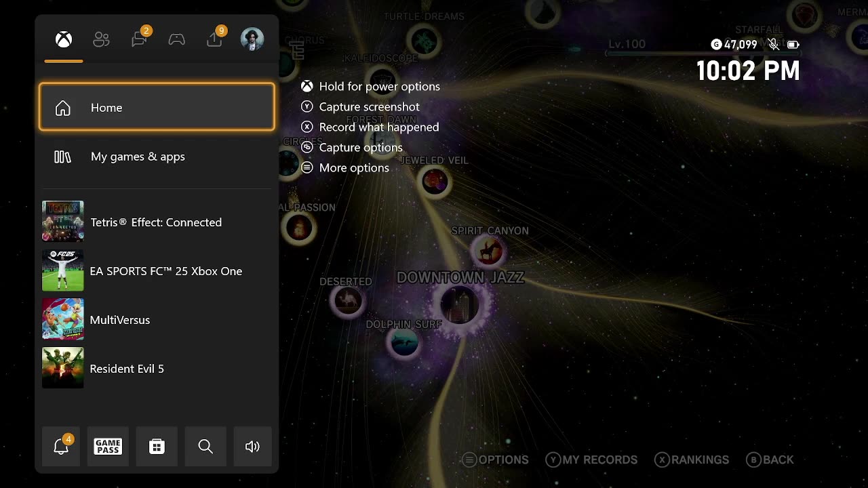The width and height of the screenshot is (868, 488).
Task: Launch Tetris Effect: Connected
Action: (x=157, y=222)
